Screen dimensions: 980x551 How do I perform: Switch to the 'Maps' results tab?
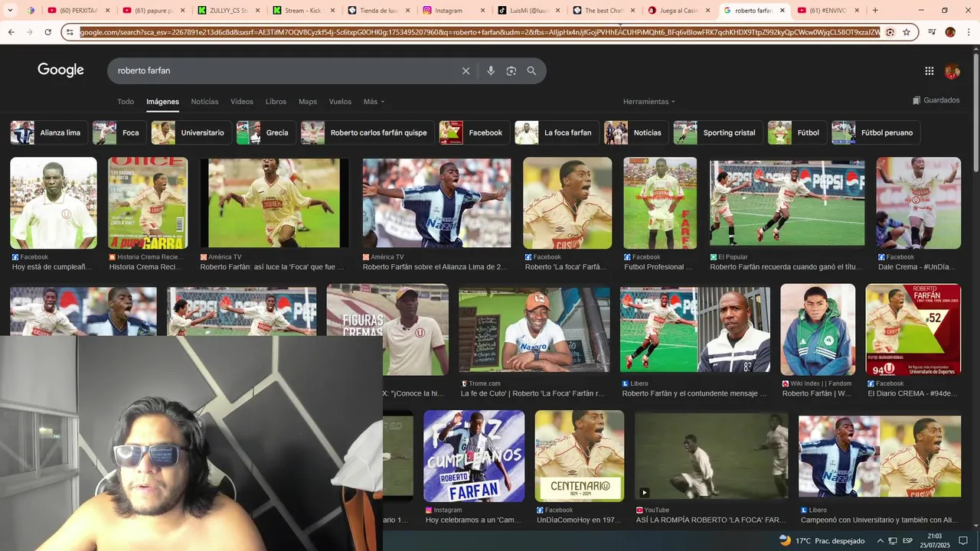pyautogui.click(x=308, y=102)
